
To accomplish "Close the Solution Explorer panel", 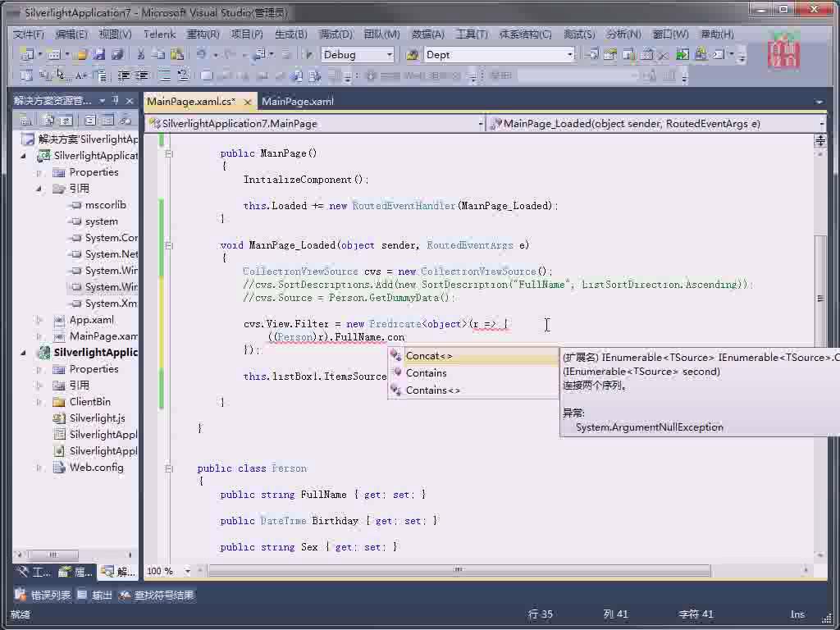I will (x=130, y=100).
